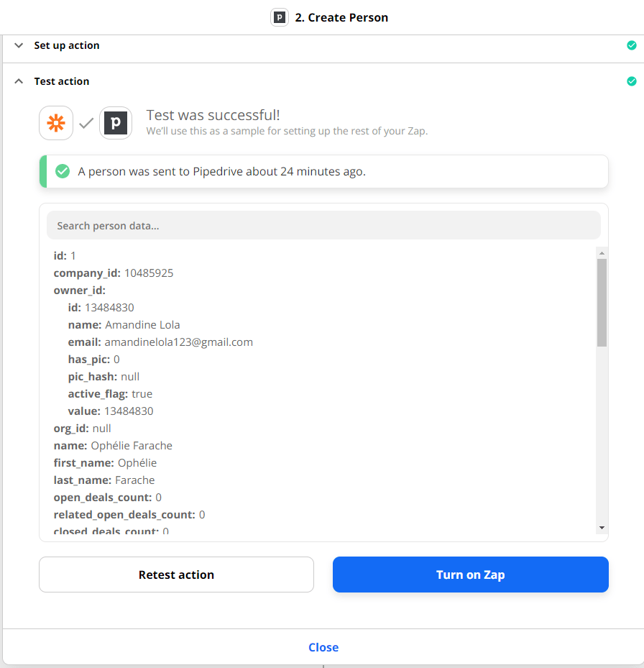Click the Turn on Zap button

[x=471, y=575]
